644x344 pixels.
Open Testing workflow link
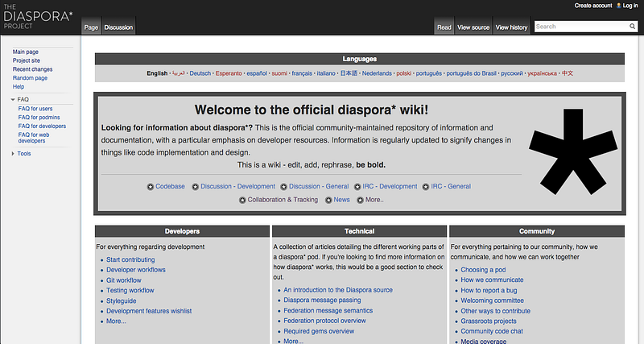pyautogui.click(x=130, y=291)
